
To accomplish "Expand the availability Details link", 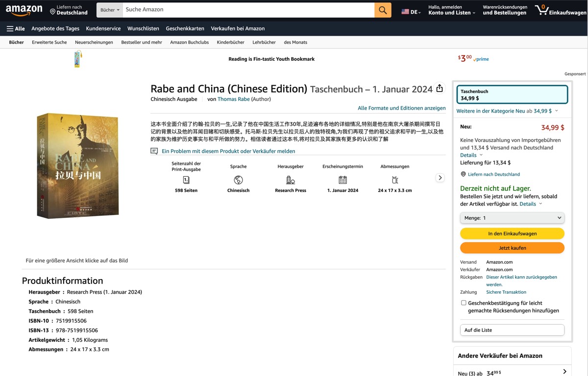I will click(x=531, y=204).
